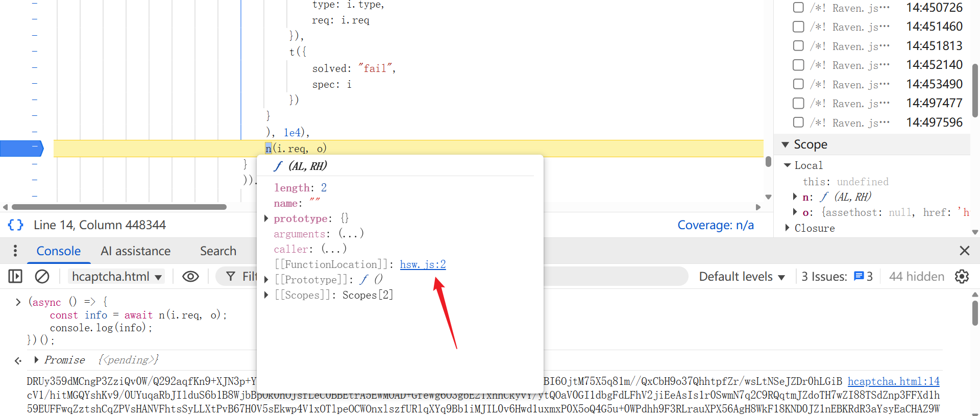Enable the breakpoint at 14:450726
This screenshot has height=416, width=980.
(798, 8)
